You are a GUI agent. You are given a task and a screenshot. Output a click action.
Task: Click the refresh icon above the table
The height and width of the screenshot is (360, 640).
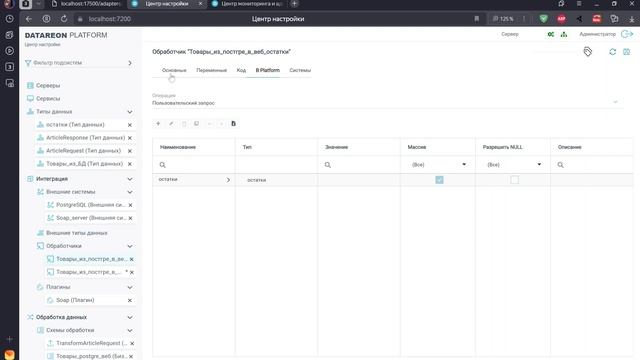[613, 52]
